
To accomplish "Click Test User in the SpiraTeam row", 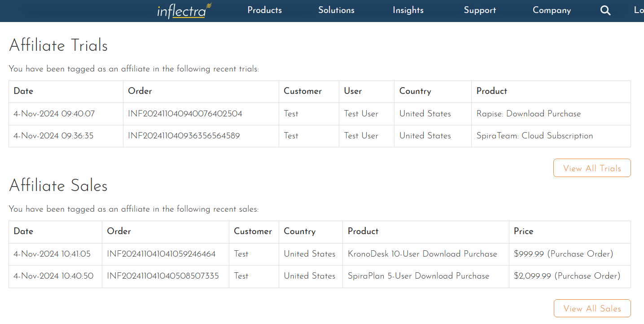I will pyautogui.click(x=361, y=136).
